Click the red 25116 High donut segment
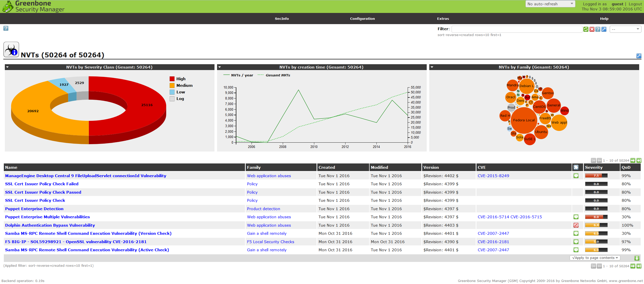Viewport: 644px width, 284px height. pos(147,105)
